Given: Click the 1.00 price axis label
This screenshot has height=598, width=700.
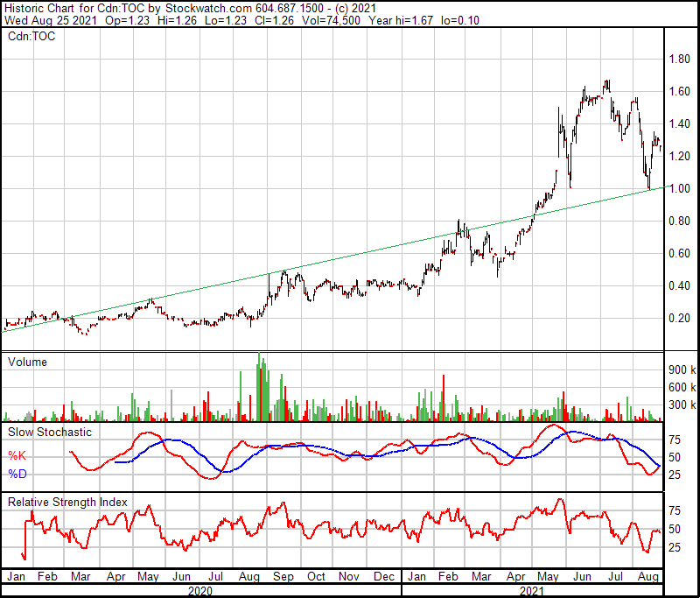Looking at the screenshot, I should point(679,188).
